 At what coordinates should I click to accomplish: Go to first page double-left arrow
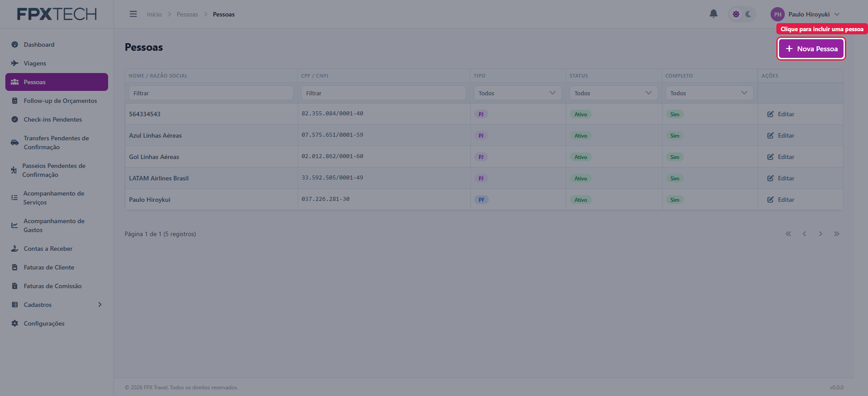788,234
